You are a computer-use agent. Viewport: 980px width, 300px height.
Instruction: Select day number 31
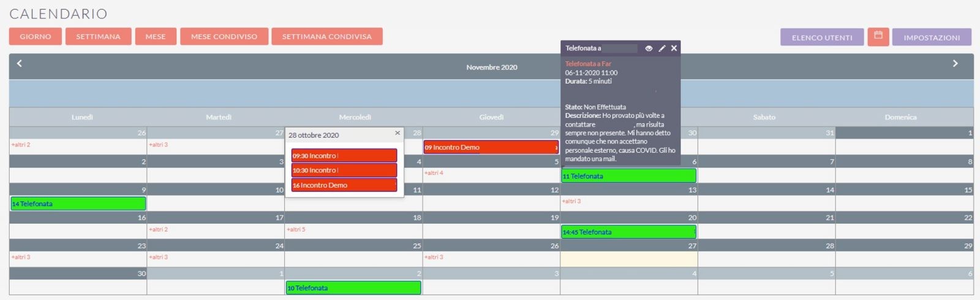click(830, 133)
